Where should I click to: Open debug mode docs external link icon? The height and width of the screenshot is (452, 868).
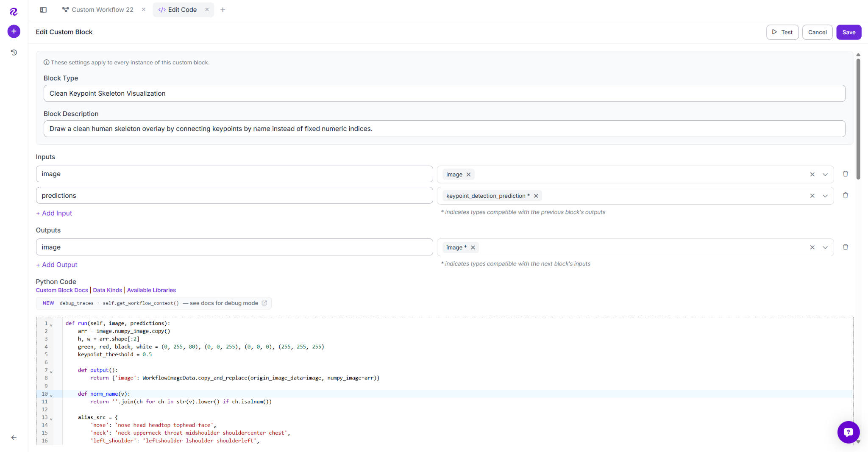264,303
